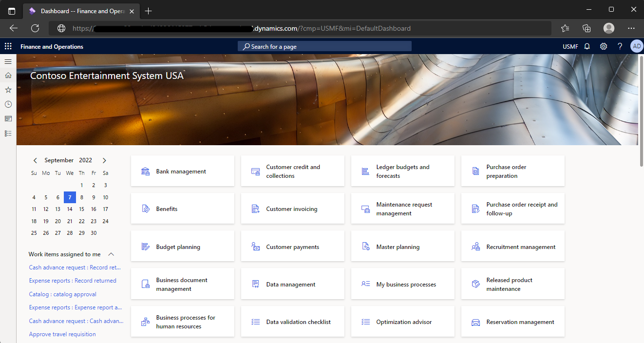
Task: Switch to the Dashboard browser tab
Action: (81, 11)
